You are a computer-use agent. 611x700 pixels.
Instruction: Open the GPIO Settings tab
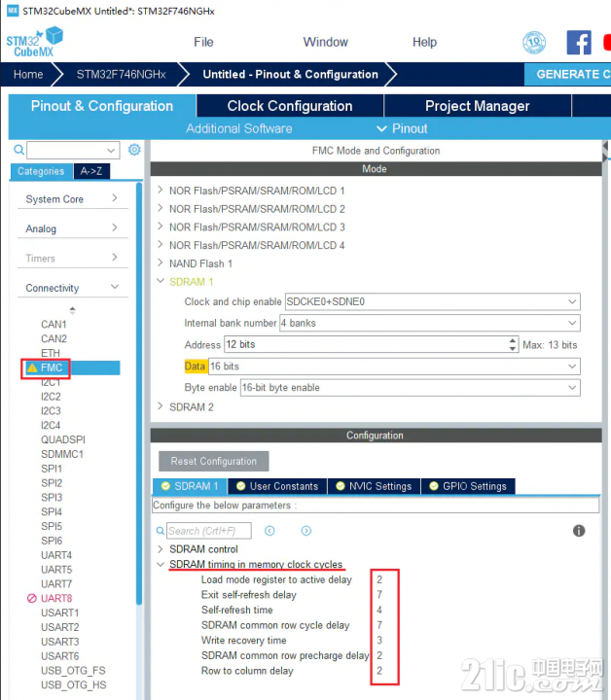tap(468, 486)
